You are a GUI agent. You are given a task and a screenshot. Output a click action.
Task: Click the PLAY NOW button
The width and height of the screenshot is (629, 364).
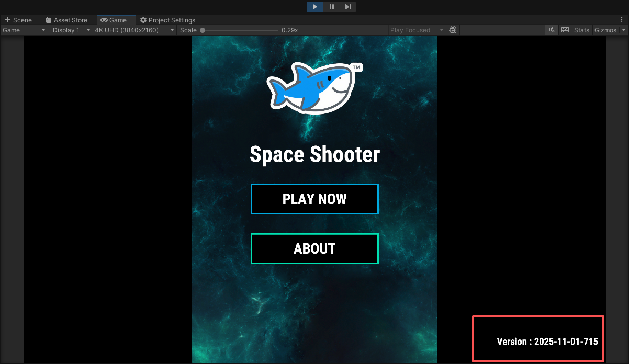pyautogui.click(x=314, y=199)
